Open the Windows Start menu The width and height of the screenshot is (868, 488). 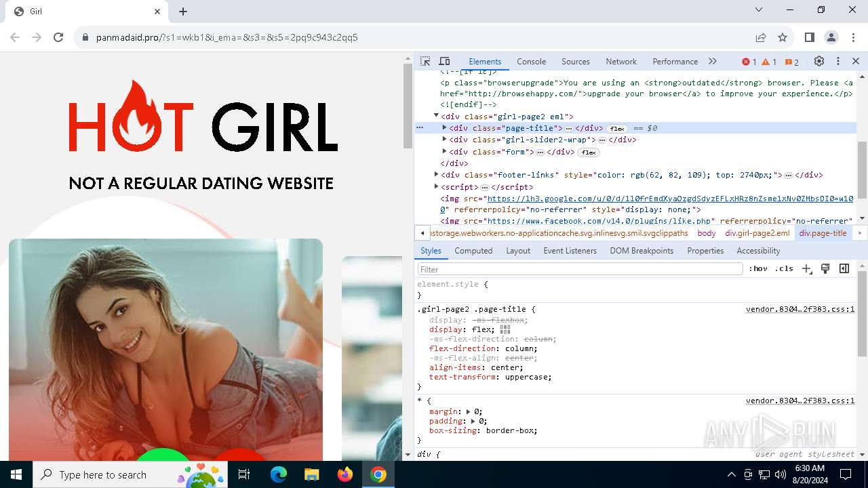coord(16,474)
